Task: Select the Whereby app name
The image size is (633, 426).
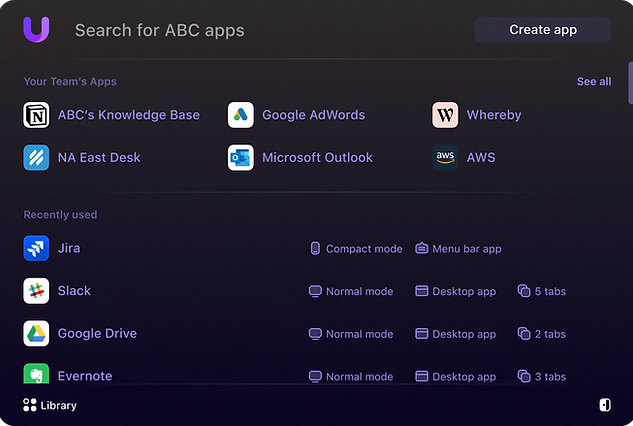Action: pyautogui.click(x=494, y=115)
